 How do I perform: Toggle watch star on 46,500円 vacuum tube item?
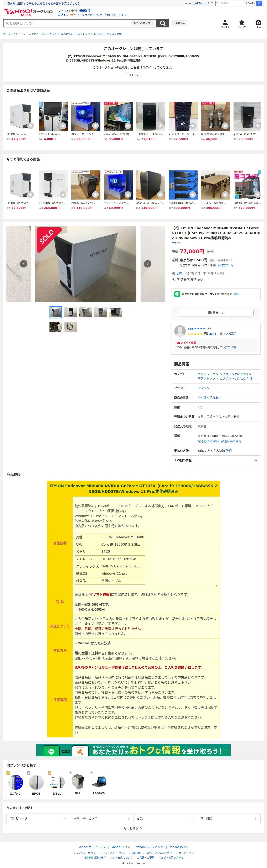(225, 126)
